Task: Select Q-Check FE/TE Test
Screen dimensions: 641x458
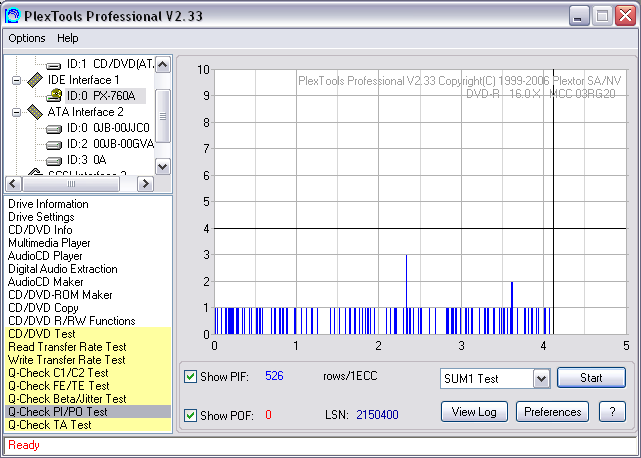Action: tap(88, 386)
